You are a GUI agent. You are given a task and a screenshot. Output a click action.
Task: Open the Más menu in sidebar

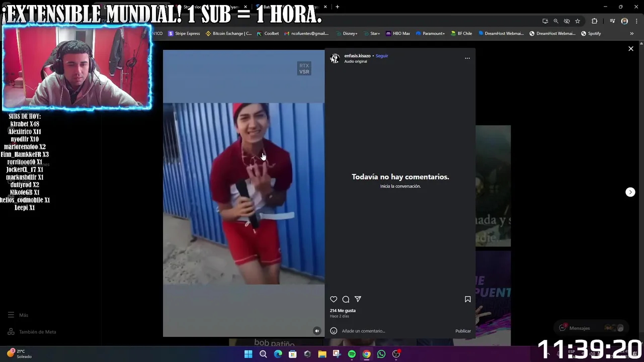click(x=18, y=315)
